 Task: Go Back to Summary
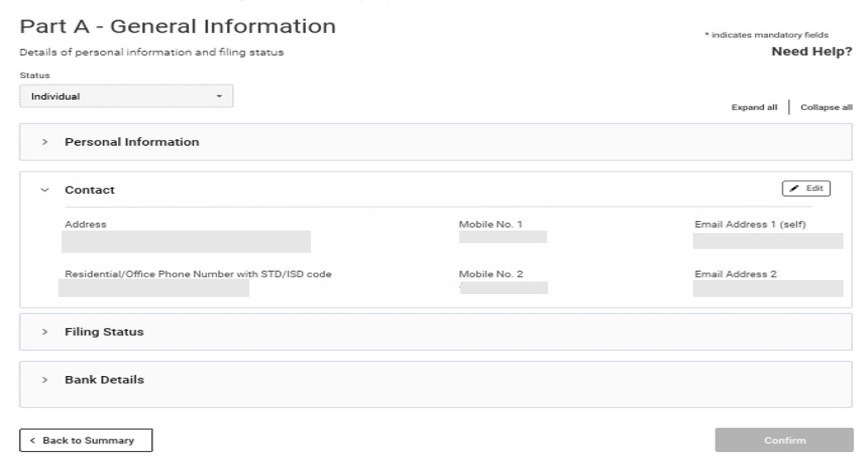(x=86, y=440)
